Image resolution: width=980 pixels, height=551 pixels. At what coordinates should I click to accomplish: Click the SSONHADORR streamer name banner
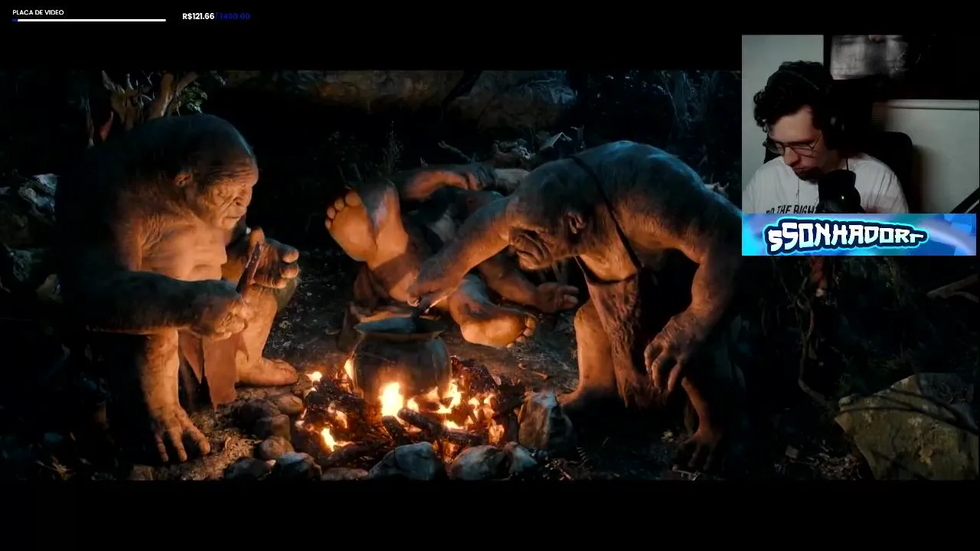point(858,235)
